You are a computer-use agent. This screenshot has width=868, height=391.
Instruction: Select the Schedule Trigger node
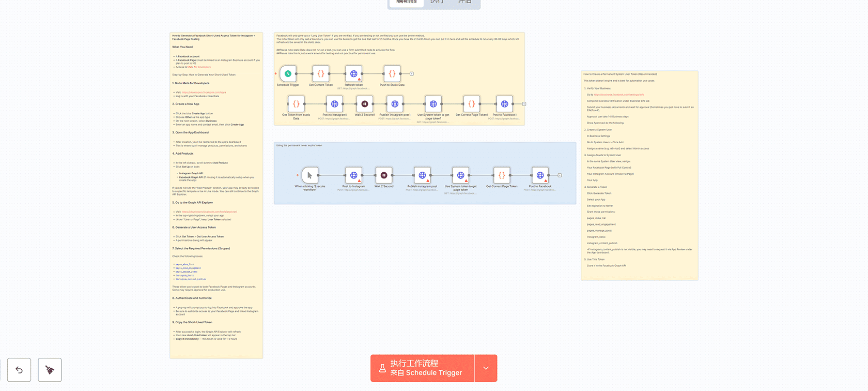point(288,74)
